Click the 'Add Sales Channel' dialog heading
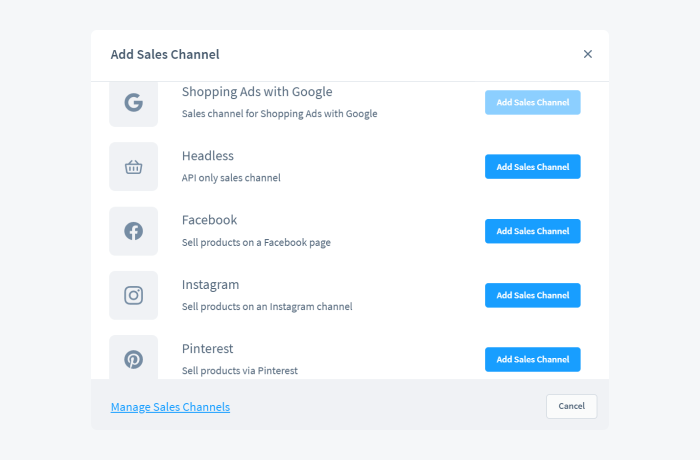The height and width of the screenshot is (460, 700). click(x=165, y=54)
